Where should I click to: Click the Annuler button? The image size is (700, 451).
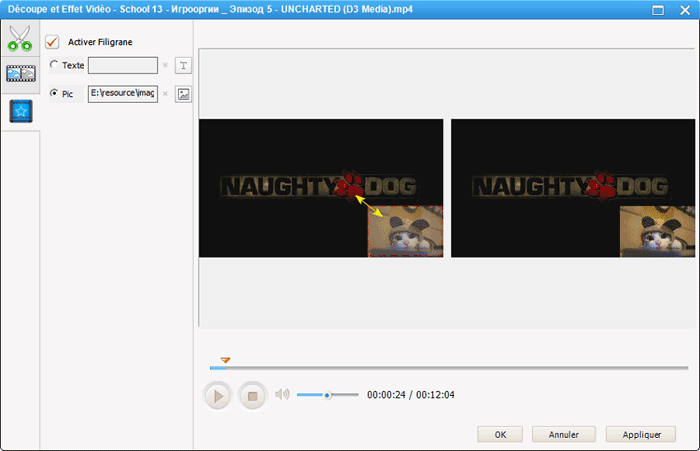563,434
